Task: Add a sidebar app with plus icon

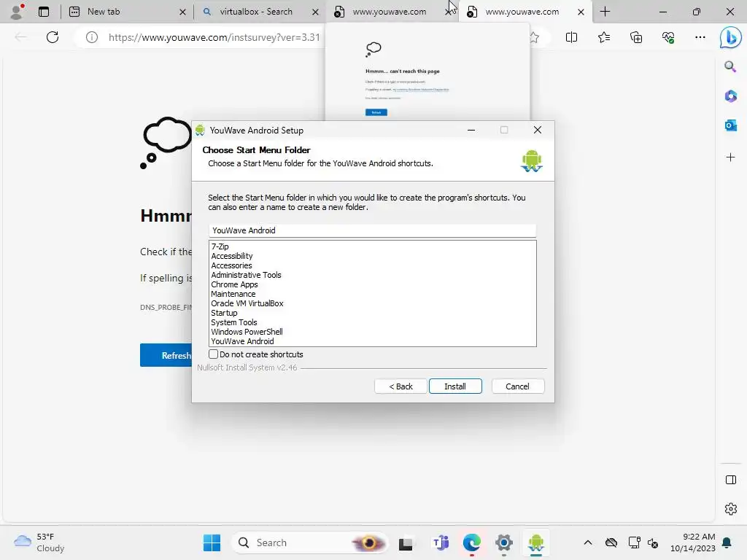Action: click(730, 157)
